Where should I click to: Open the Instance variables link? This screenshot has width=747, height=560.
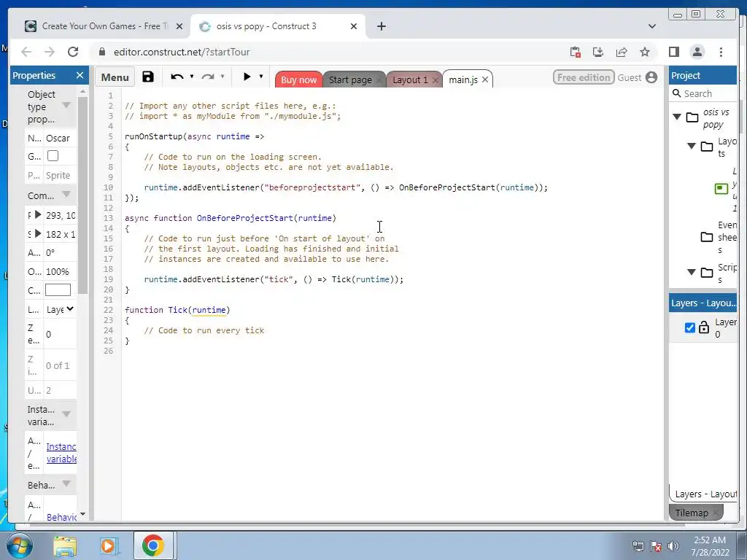(61, 453)
